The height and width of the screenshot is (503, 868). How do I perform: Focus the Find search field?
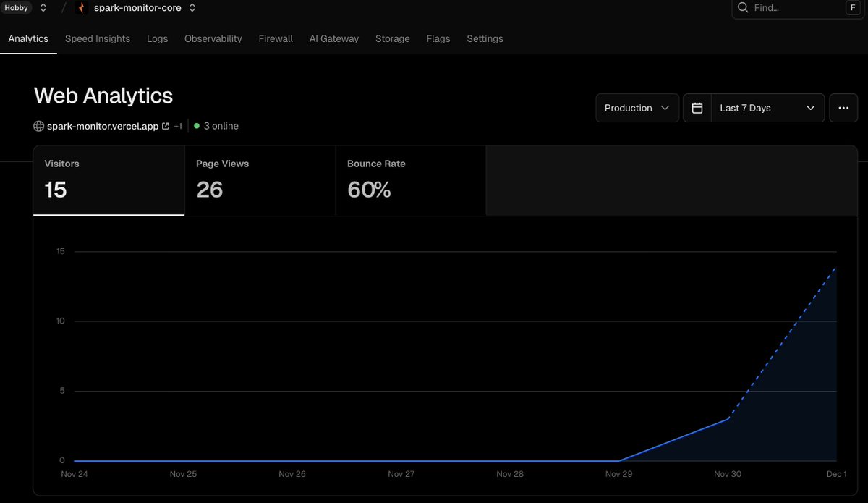click(x=799, y=8)
